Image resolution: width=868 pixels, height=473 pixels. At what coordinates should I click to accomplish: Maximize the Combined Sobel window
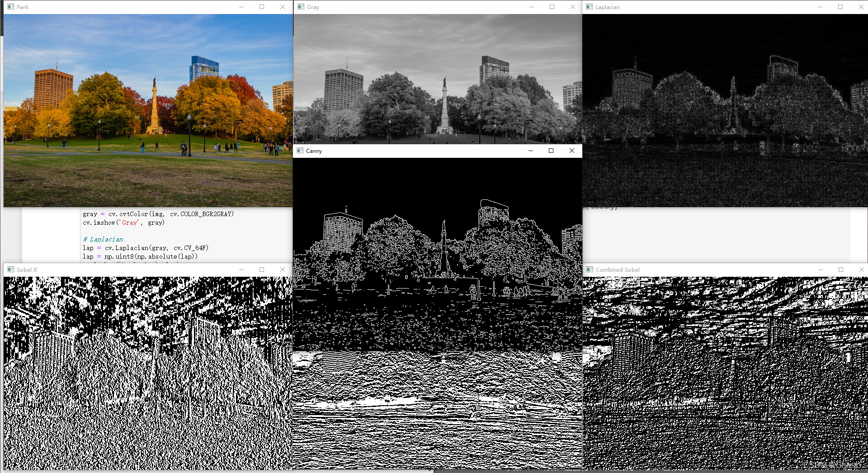click(x=841, y=270)
